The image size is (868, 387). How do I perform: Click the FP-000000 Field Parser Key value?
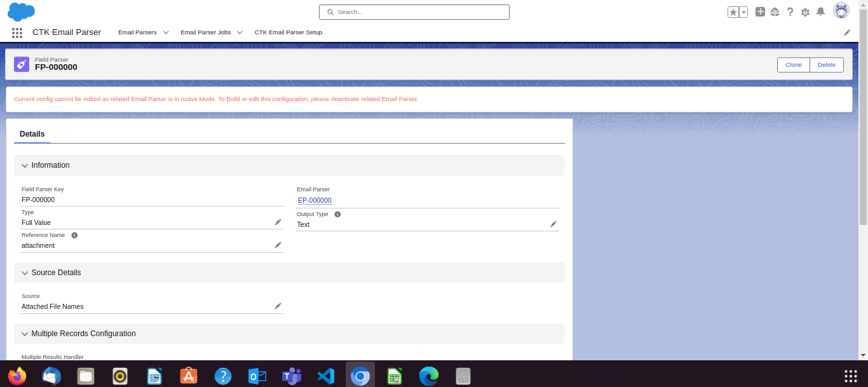coord(38,200)
